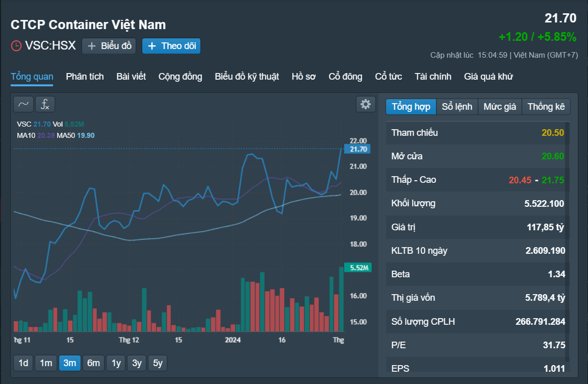
Task: Select the 1y chart range
Action: pyautogui.click(x=116, y=363)
